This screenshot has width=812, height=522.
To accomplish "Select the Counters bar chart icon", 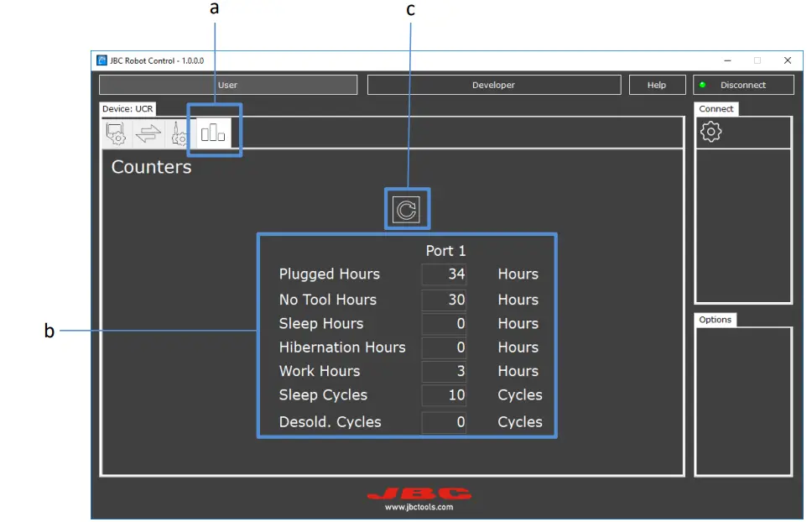I will point(214,132).
